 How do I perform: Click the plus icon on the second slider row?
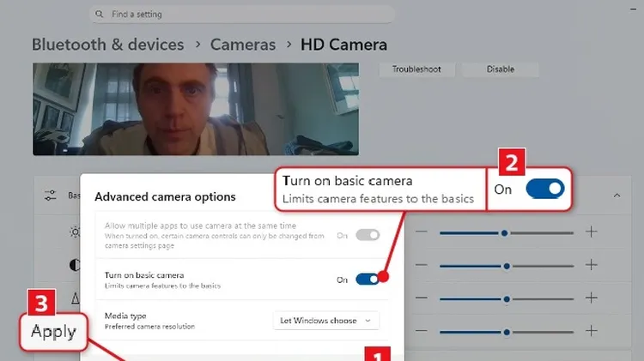tap(592, 265)
